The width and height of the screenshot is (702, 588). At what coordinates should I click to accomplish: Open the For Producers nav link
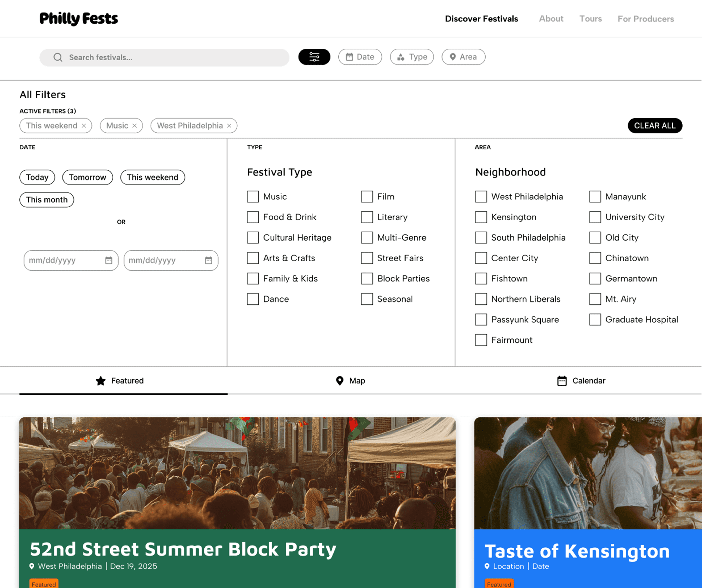[646, 19]
